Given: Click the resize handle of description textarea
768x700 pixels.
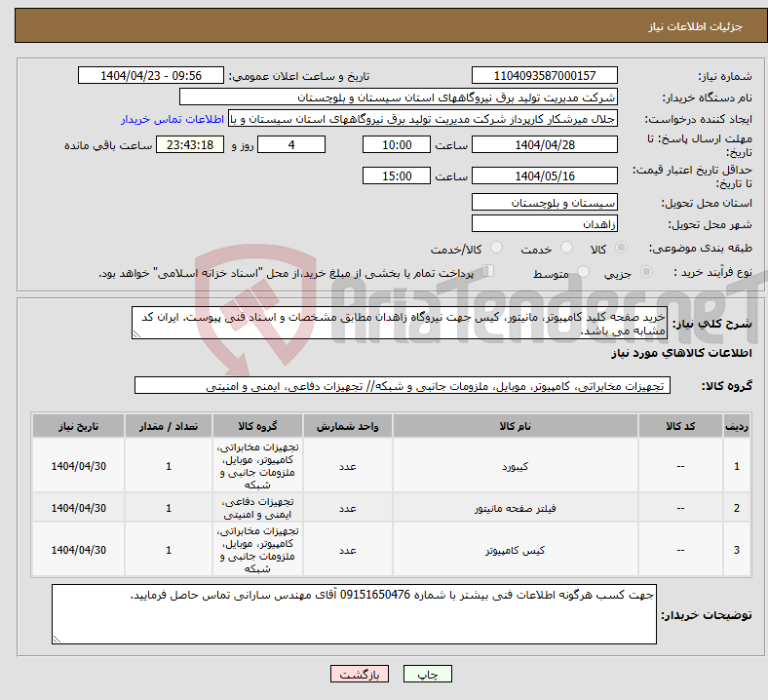Looking at the screenshot, I should click(x=136, y=334).
